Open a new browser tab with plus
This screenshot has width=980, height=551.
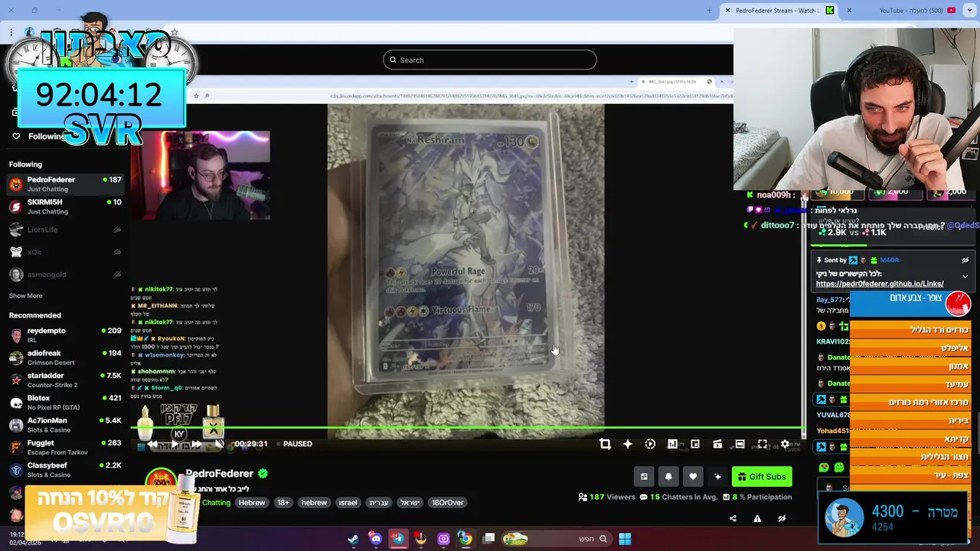709,10
